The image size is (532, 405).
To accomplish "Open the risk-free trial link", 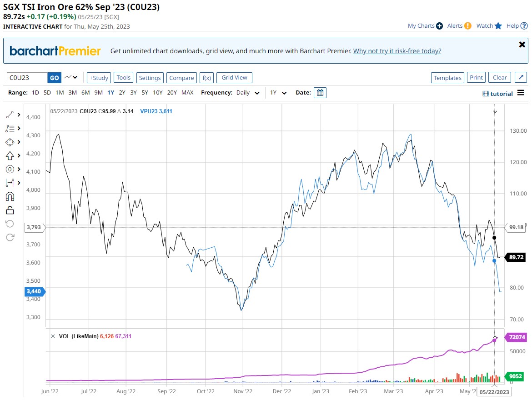I will coord(397,51).
